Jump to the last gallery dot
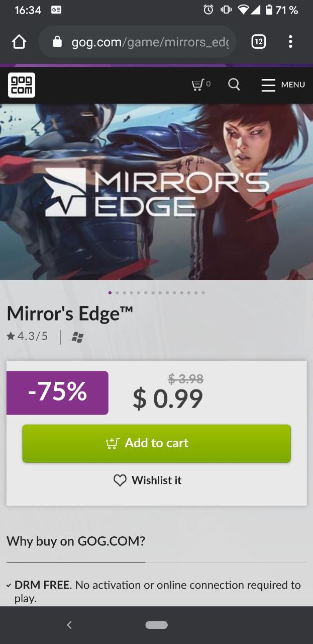The width and height of the screenshot is (313, 644). pyautogui.click(x=203, y=292)
